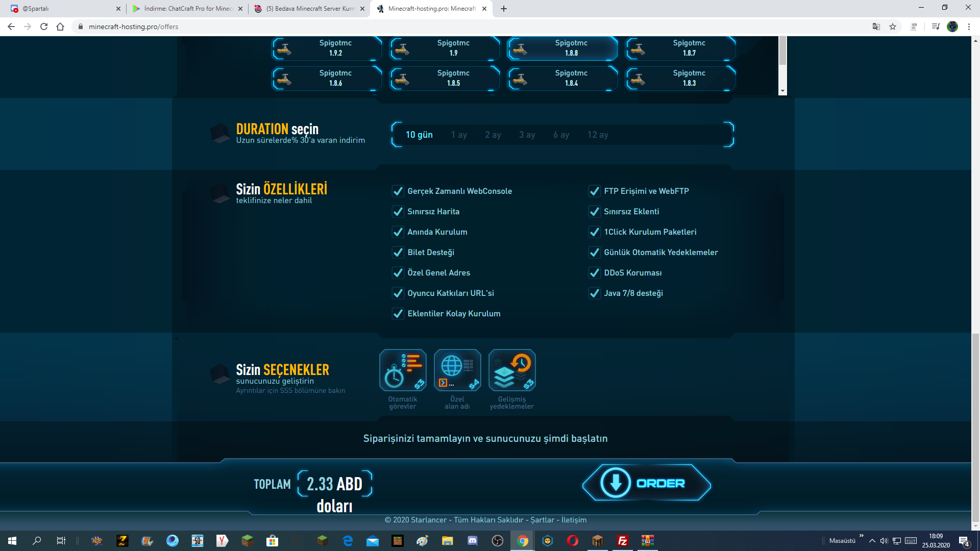980x551 pixels.
Task: Select the Spigotmc 1.8.7 version tile
Action: coord(680,48)
